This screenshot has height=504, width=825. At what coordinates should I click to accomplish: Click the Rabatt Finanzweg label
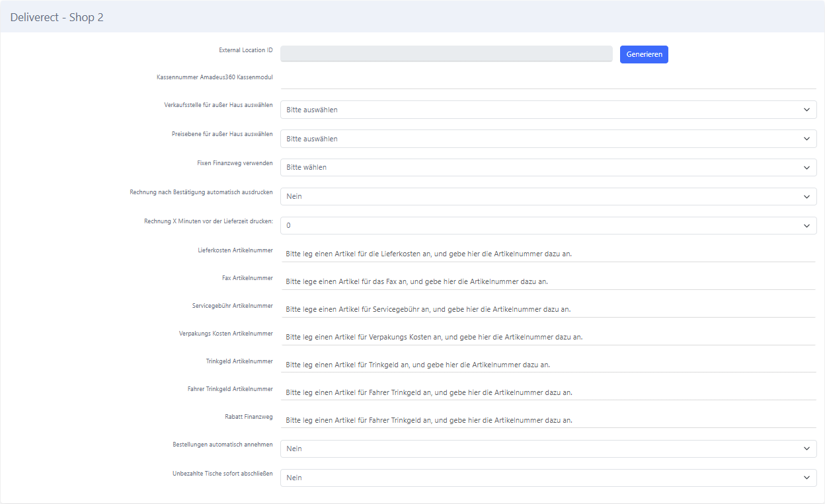[249, 417]
